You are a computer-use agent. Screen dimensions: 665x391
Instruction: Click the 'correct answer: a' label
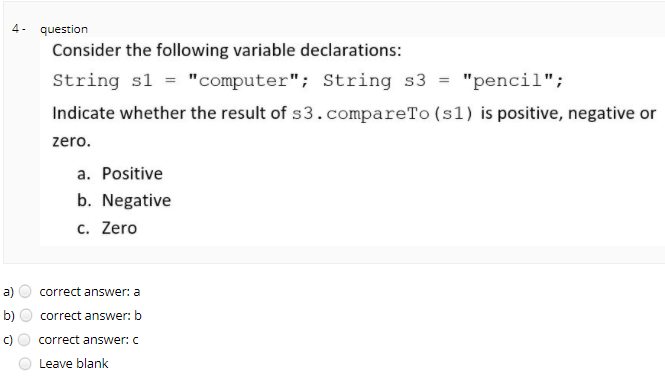pyautogui.click(x=89, y=292)
